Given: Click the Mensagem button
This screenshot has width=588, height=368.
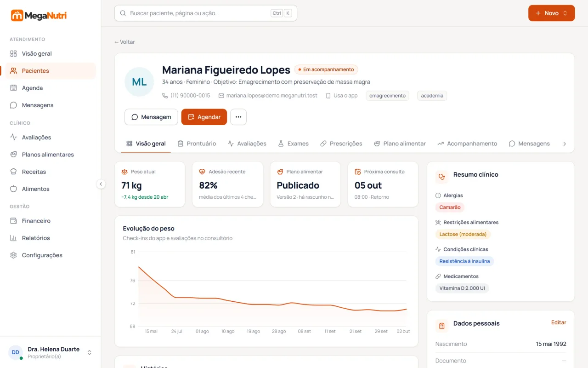Looking at the screenshot, I should (151, 117).
